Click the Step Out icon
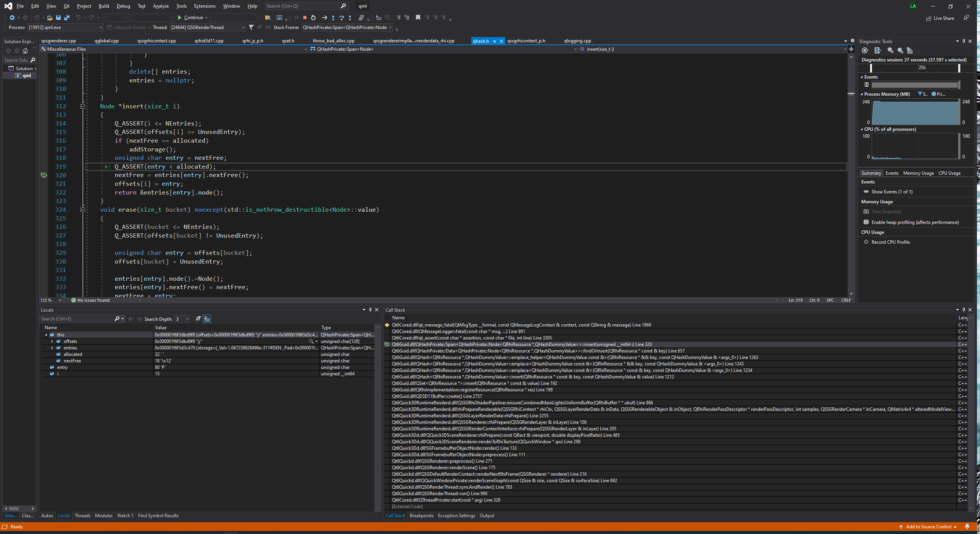The height and width of the screenshot is (534, 980). pos(350,18)
